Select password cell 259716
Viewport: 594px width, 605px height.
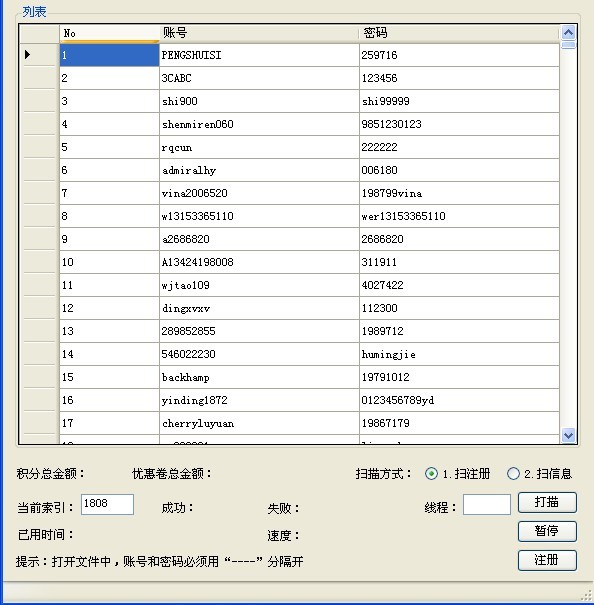click(459, 55)
